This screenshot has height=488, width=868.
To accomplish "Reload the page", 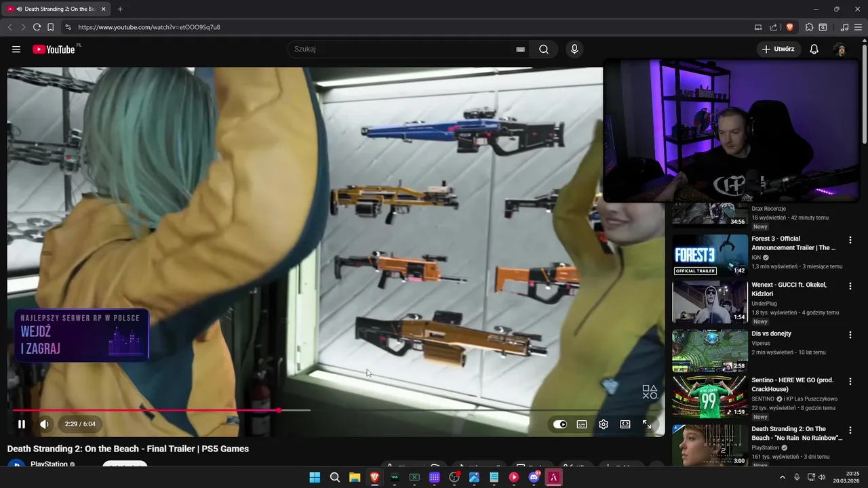I will pyautogui.click(x=37, y=27).
